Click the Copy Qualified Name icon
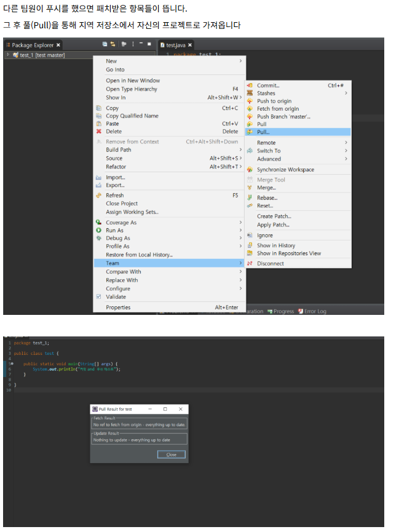Viewport: 407px width, 532px height. [x=99, y=116]
